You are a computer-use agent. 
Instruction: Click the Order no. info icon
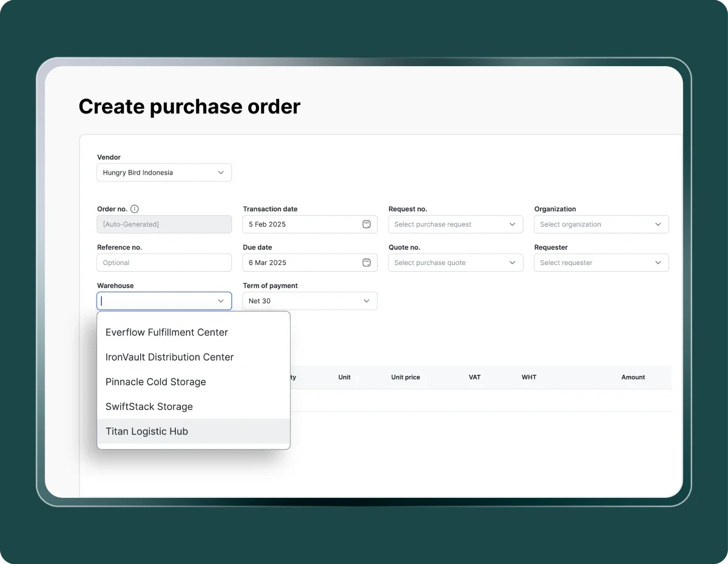pyautogui.click(x=135, y=209)
